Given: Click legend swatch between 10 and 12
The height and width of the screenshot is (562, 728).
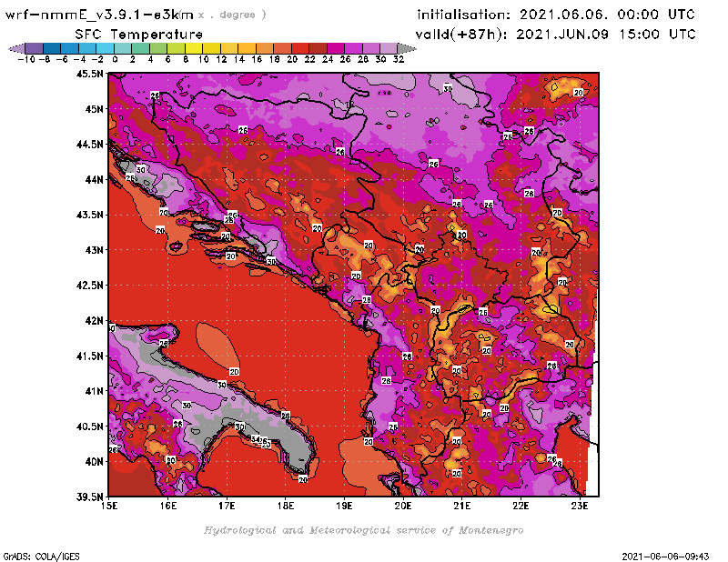Looking at the screenshot, I should pos(211,48).
